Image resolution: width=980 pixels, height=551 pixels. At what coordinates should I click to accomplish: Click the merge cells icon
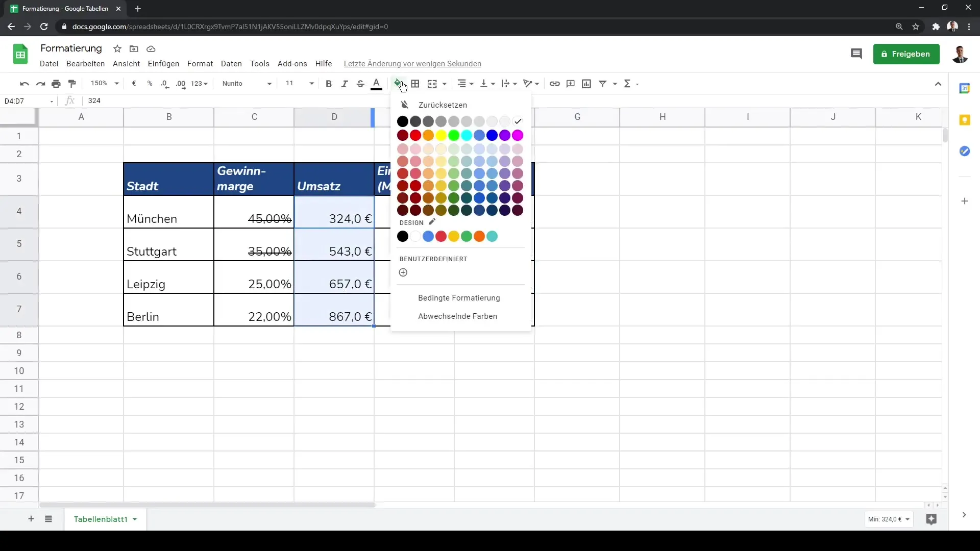[432, 84]
